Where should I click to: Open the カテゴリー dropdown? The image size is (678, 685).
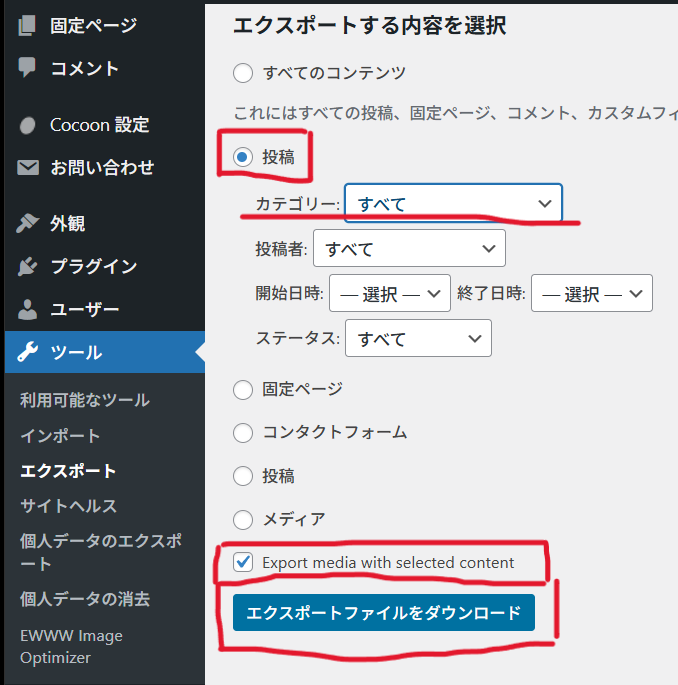point(453,204)
